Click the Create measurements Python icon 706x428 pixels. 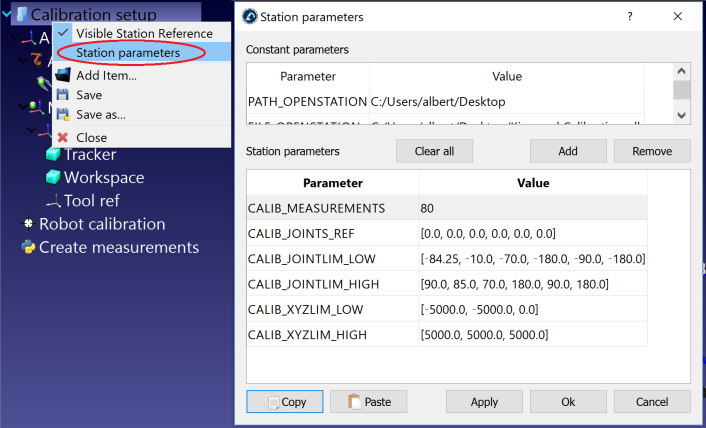(28, 247)
